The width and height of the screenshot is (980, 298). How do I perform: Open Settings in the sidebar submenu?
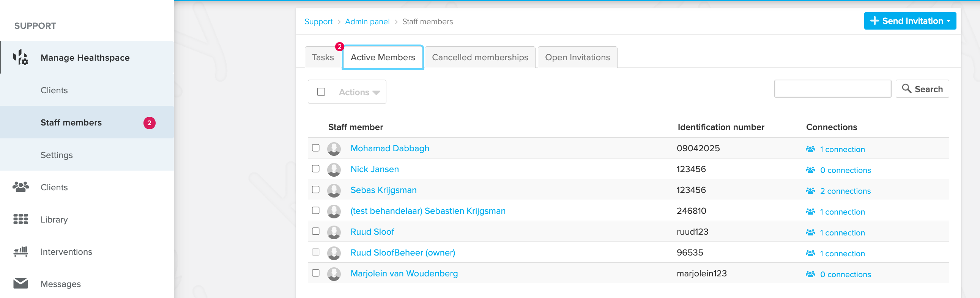pos(57,155)
